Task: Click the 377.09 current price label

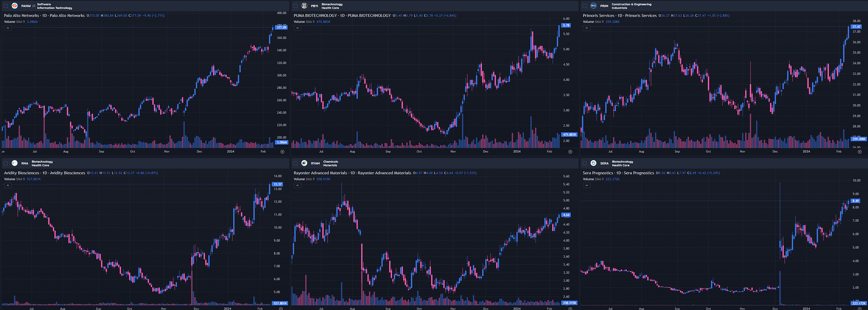Action: click(x=281, y=27)
